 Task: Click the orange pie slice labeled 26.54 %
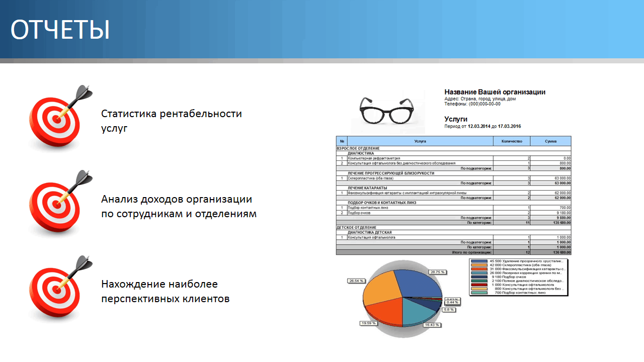(381, 289)
